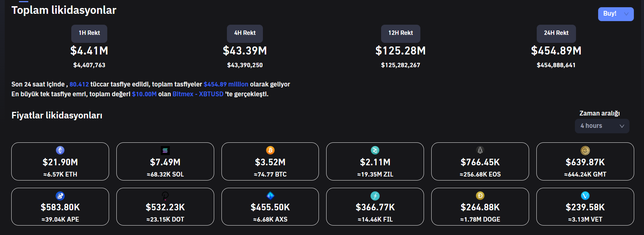Click the ApeCoin icon

coord(60,196)
